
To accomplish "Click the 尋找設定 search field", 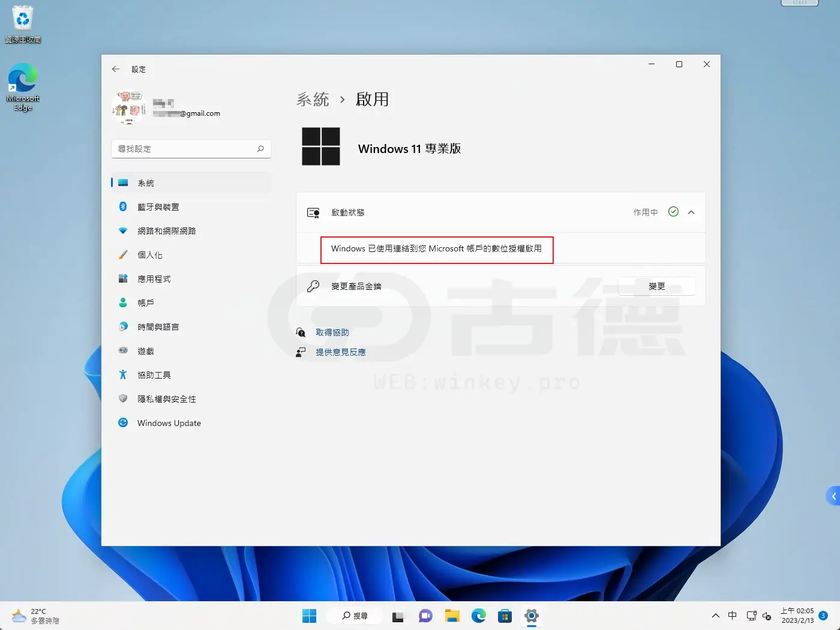I will pos(191,149).
